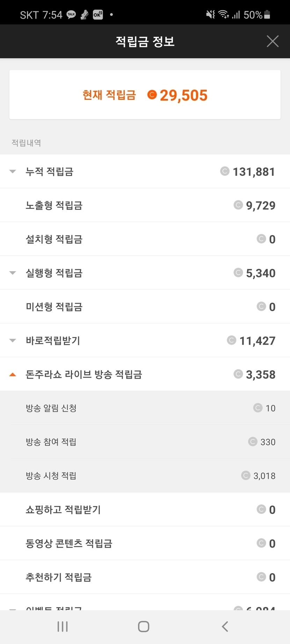Close the 적립금 정보 screen with X

pyautogui.click(x=273, y=41)
